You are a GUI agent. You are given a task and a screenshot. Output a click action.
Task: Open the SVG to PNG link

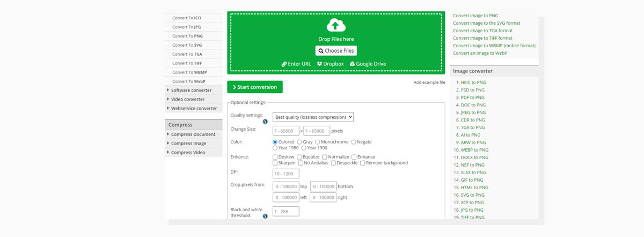(473, 195)
